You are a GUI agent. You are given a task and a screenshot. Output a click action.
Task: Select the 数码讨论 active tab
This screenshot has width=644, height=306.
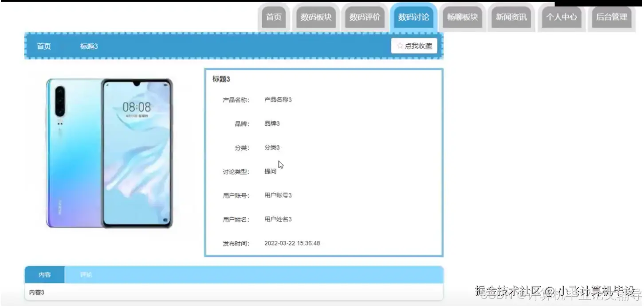click(x=413, y=18)
